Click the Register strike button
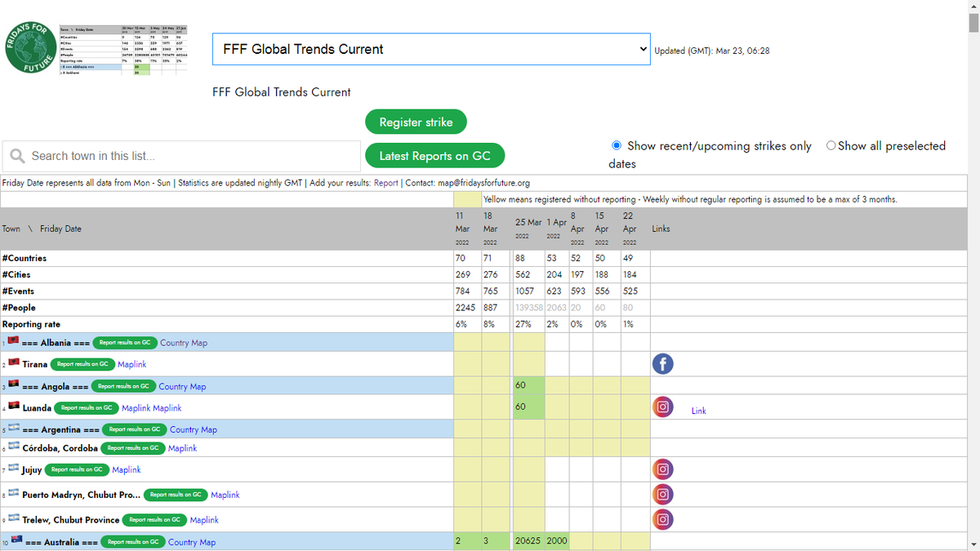The width and height of the screenshot is (980, 551). click(x=416, y=122)
